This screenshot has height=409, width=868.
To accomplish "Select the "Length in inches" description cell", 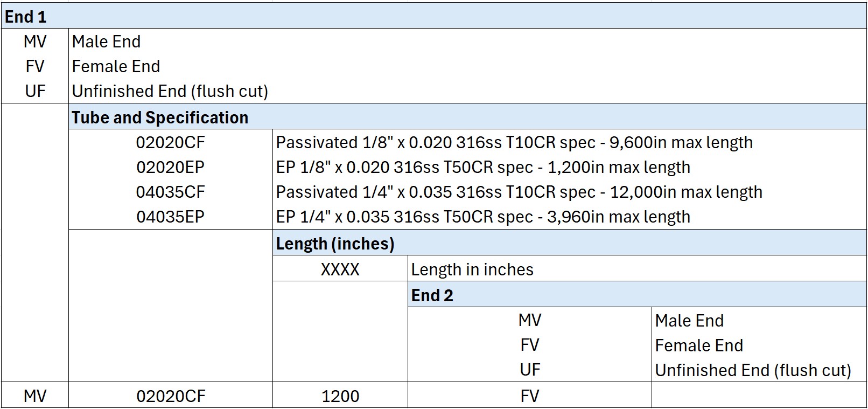I will 472,269.
